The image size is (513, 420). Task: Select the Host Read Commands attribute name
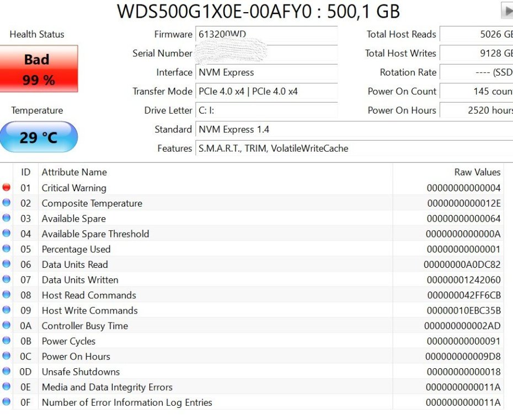pyautogui.click(x=89, y=295)
